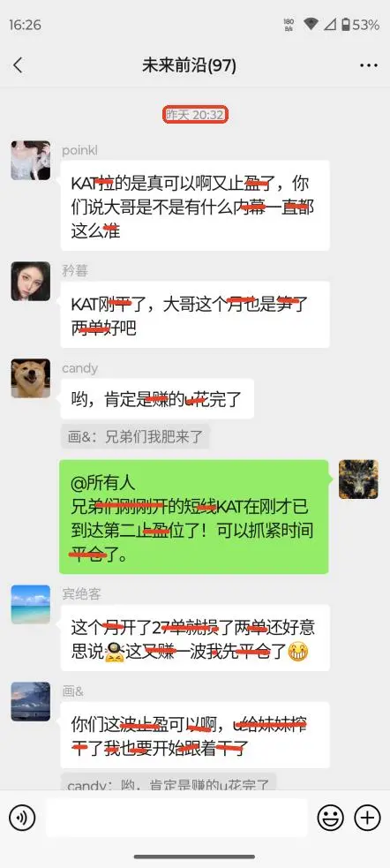Tap the battery 53% status indicator

coord(360,25)
